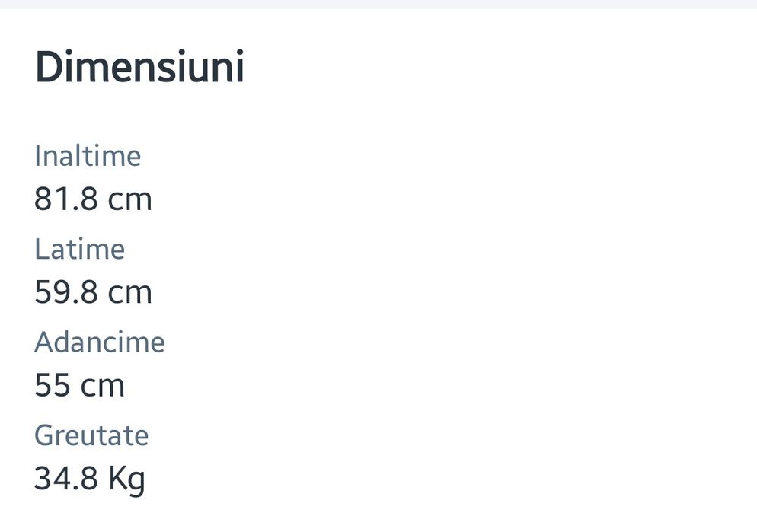Click the Dimensiuni section heading
Image resolution: width=757 pixels, height=532 pixels.
click(x=139, y=67)
